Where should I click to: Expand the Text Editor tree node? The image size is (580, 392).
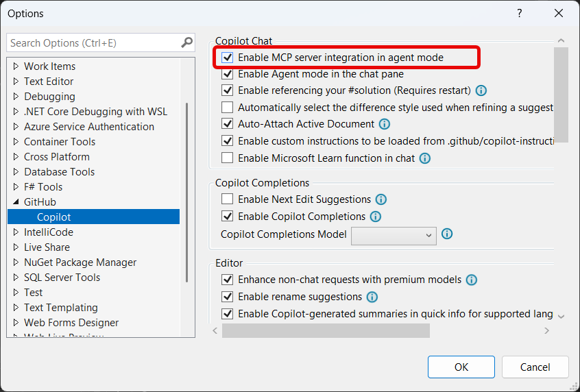pos(16,82)
